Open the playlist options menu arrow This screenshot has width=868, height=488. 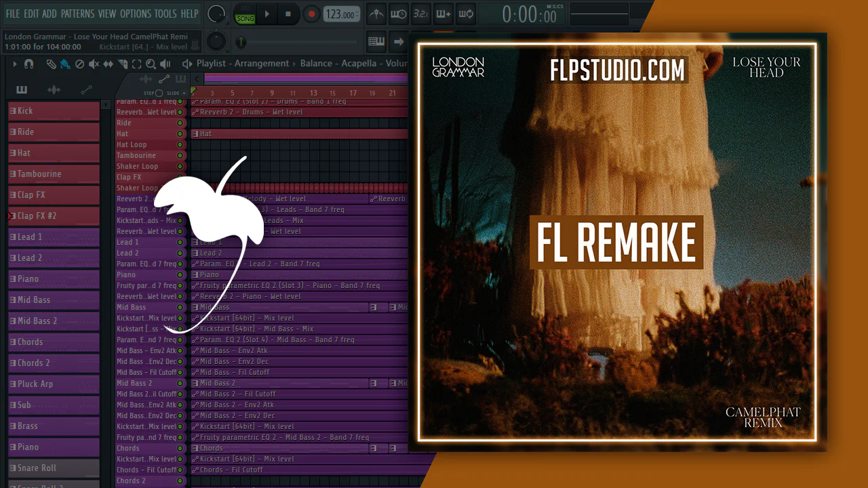coord(14,64)
